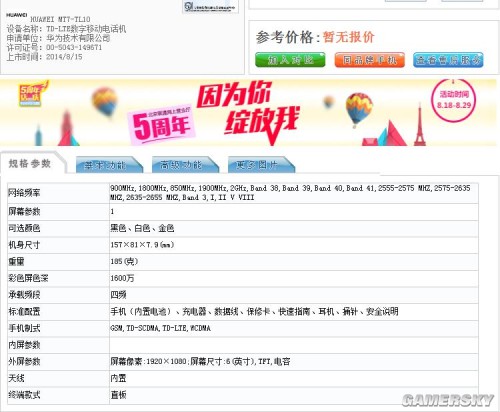Click the certification logo thumbnail at top
The width and height of the screenshot is (500, 412).
pos(210,6)
